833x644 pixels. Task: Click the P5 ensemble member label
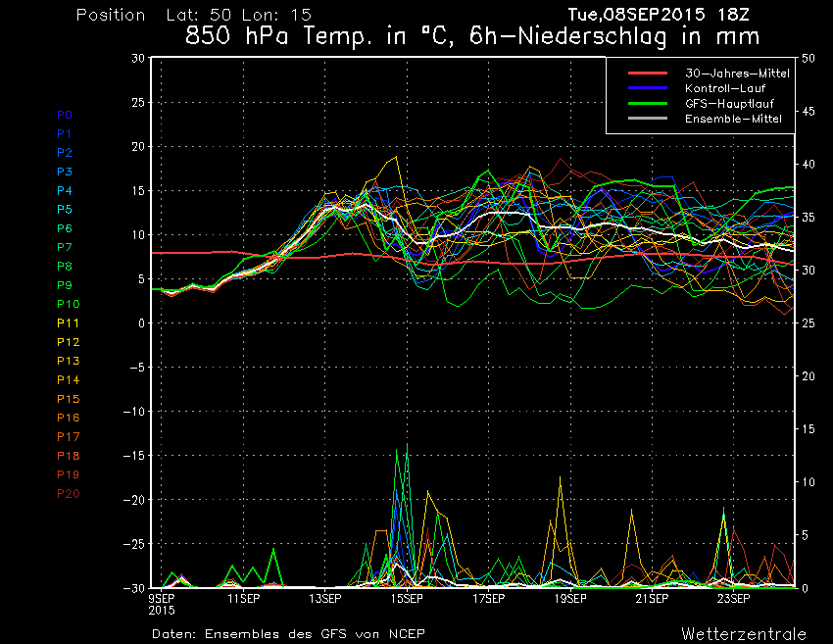click(x=65, y=210)
